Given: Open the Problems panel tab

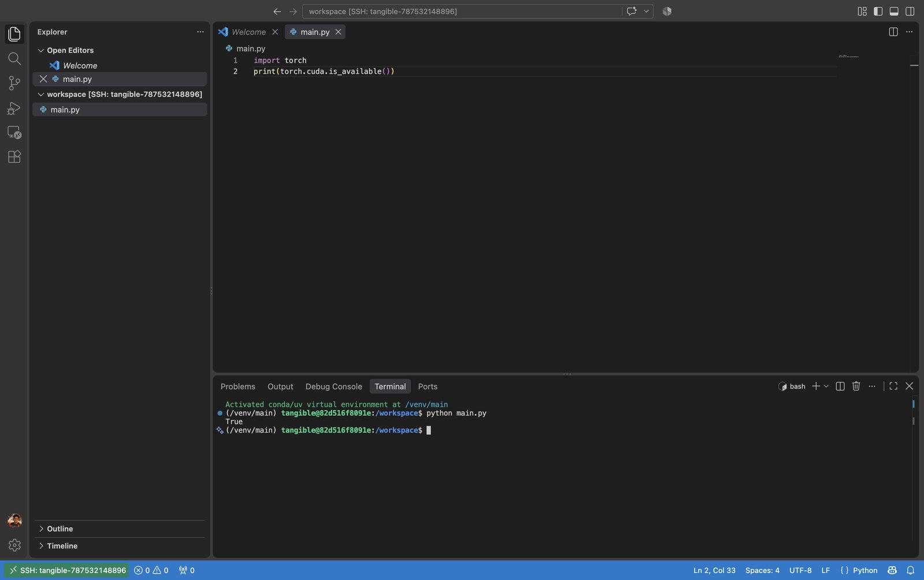Looking at the screenshot, I should pos(237,386).
